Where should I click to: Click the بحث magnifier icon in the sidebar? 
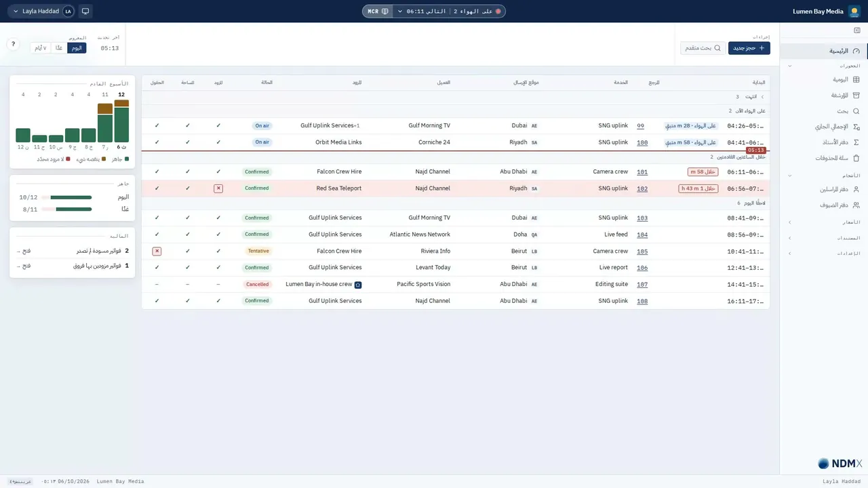click(x=856, y=111)
